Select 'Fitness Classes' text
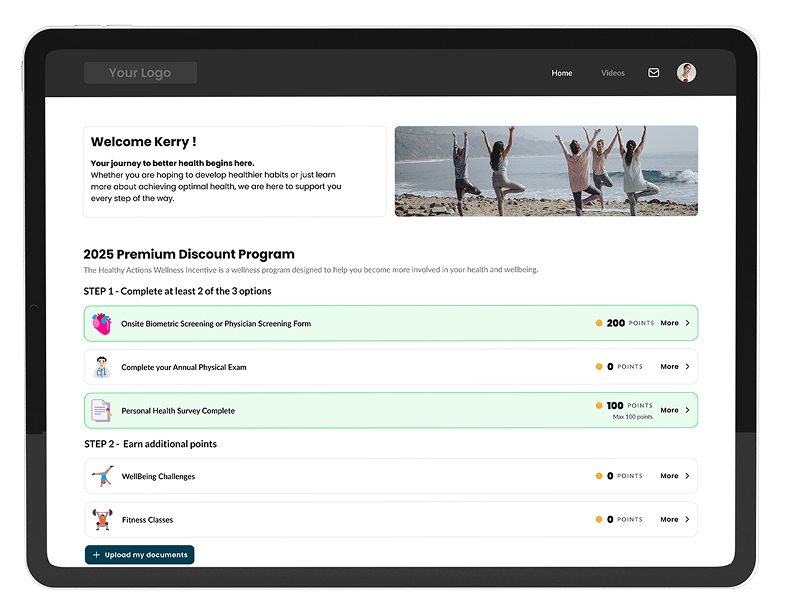The height and width of the screenshot is (615, 785). point(147,520)
